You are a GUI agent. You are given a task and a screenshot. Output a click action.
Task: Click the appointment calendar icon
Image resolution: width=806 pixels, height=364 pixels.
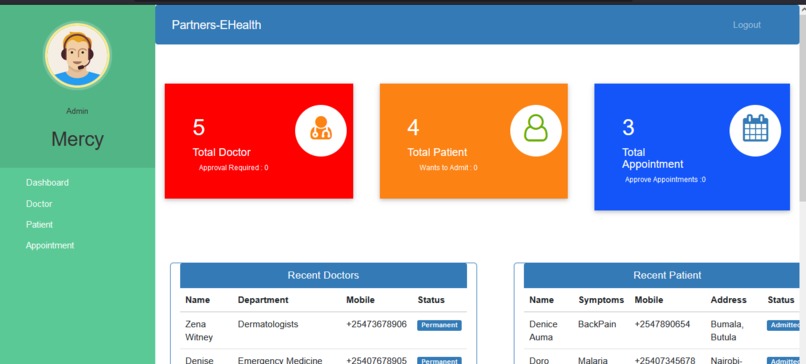click(x=755, y=131)
